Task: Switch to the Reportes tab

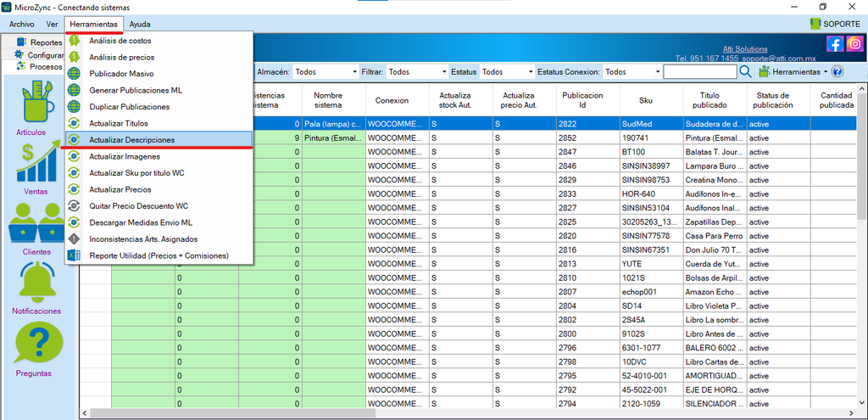Action: [39, 42]
